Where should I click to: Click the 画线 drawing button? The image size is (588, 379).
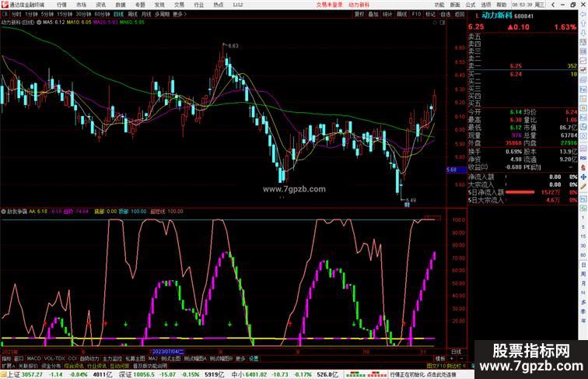pyautogui.click(x=401, y=14)
